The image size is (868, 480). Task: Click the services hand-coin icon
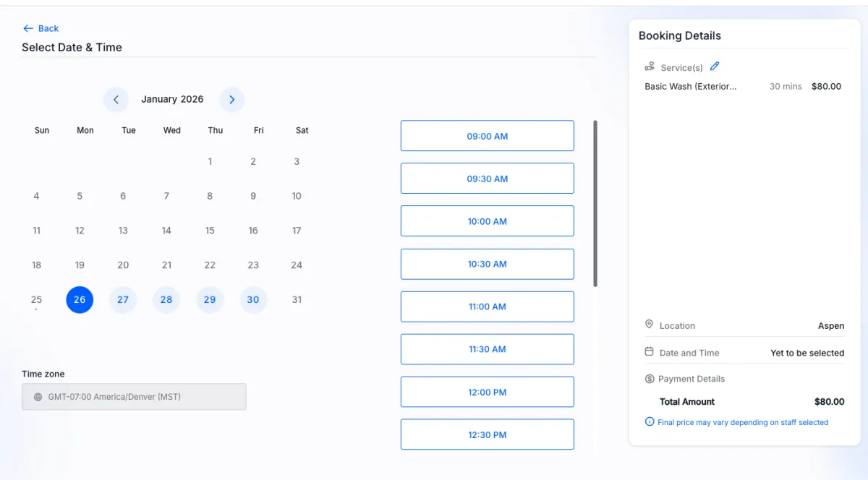point(650,67)
